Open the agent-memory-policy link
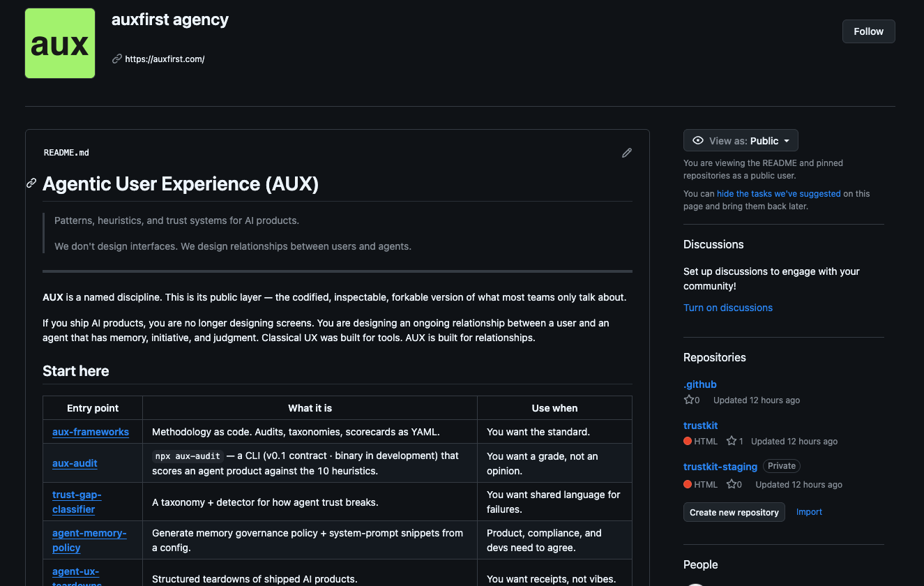This screenshot has width=924, height=586. (x=89, y=541)
